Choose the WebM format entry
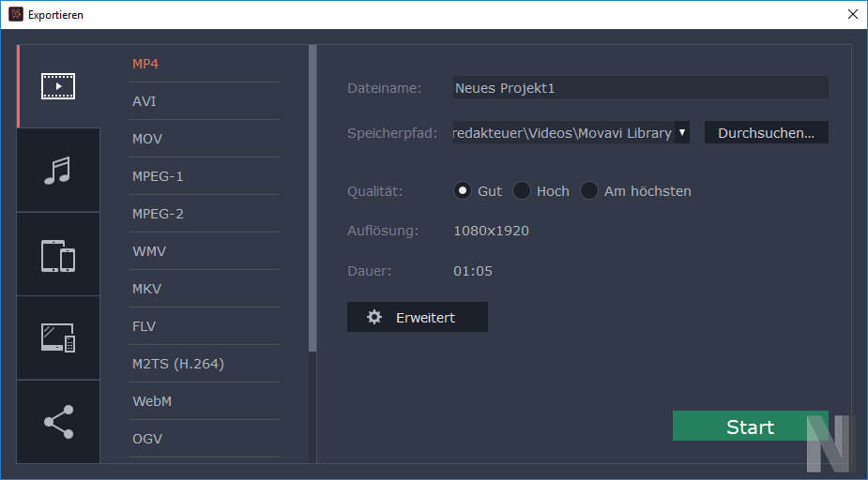Viewport: 868px width, 480px height. (153, 401)
